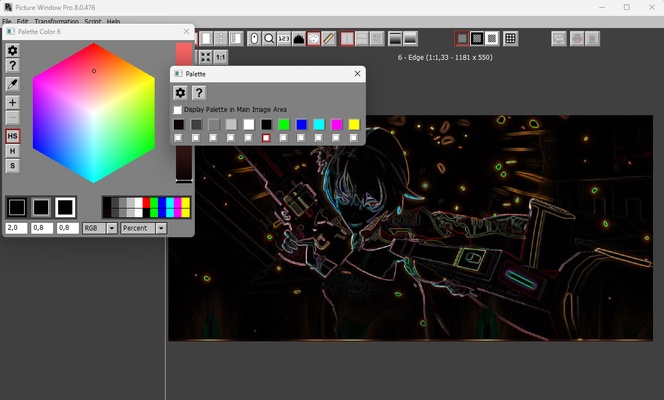Click the first 0,8 value field
The width and height of the screenshot is (664, 400).
(x=42, y=228)
